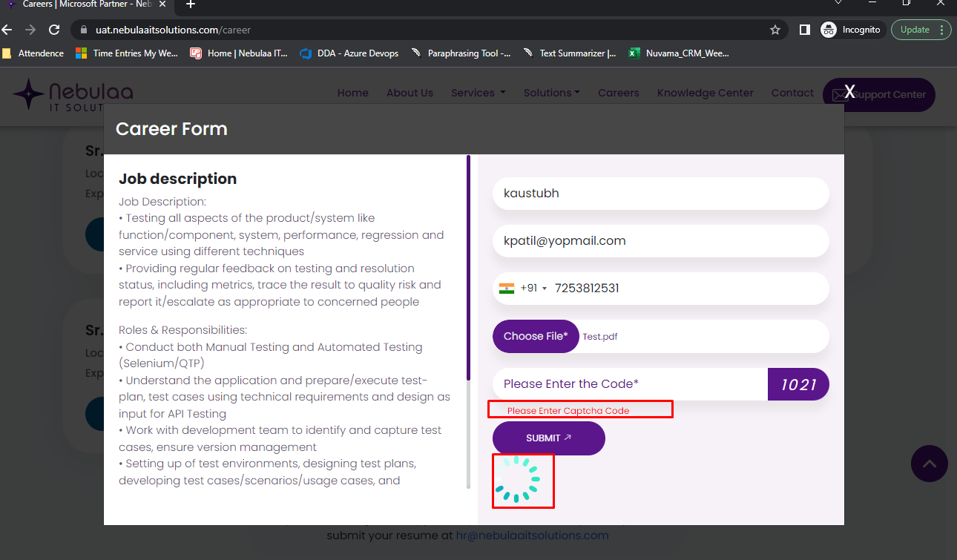Open the tab search chevron

point(838,3)
